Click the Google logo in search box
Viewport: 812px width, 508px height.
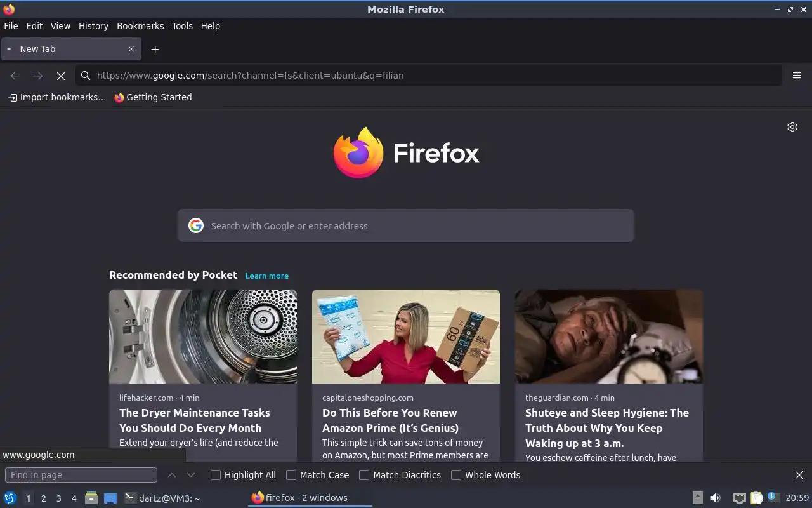tap(196, 225)
